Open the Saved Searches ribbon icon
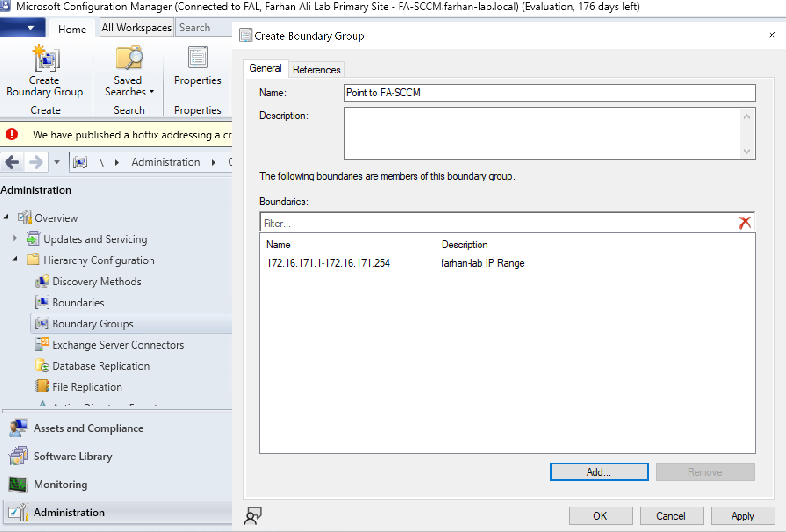786x532 pixels. pyautogui.click(x=129, y=58)
